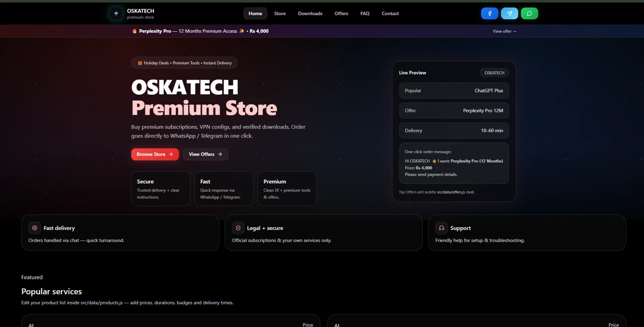Click the OSKATECH premium store brand text

pyautogui.click(x=140, y=14)
